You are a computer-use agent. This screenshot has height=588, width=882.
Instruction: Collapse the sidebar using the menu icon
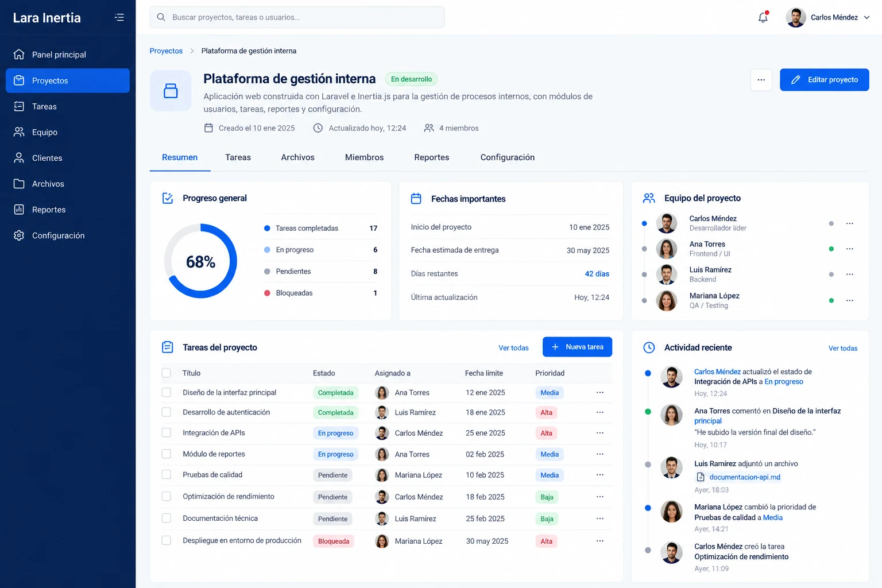(119, 17)
